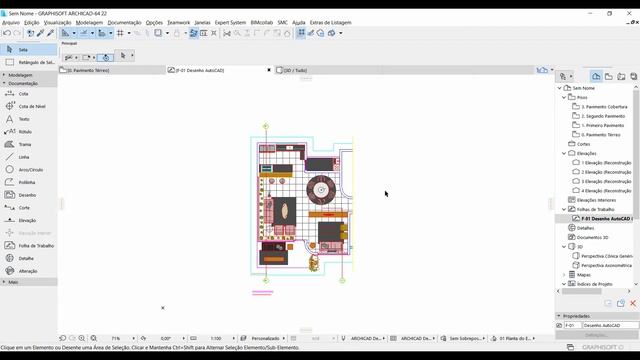Select Documentos 3D in navigator

pyautogui.click(x=592, y=237)
